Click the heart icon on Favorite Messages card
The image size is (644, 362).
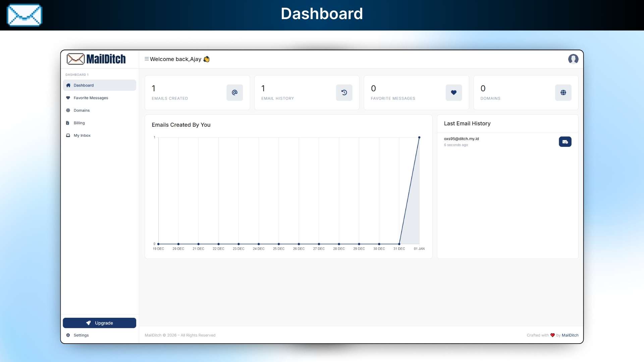pos(453,93)
